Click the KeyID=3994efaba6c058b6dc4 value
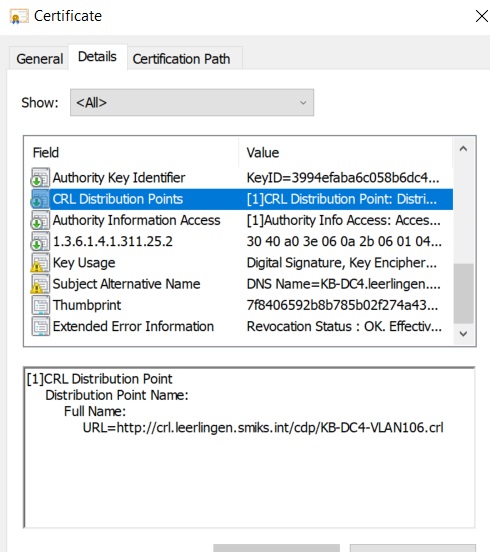490x552 pixels. coord(343,178)
